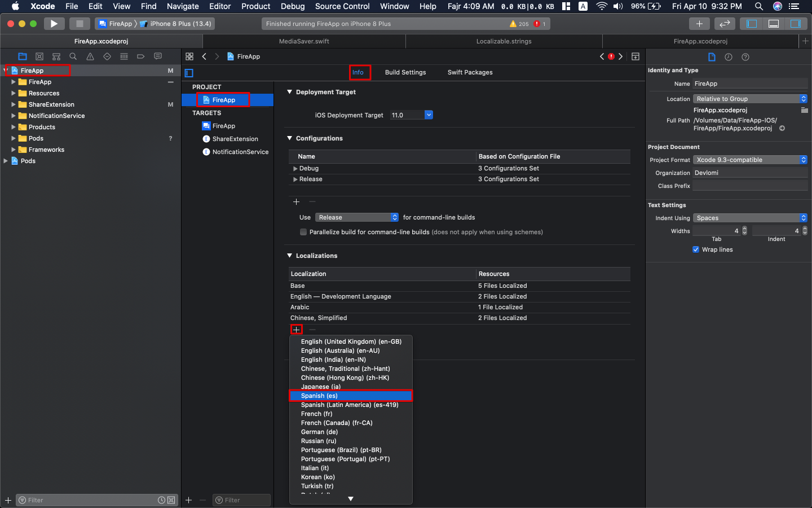The image size is (812, 508).
Task: Open the iOS Deployment Target dropdown
Action: 429,115
